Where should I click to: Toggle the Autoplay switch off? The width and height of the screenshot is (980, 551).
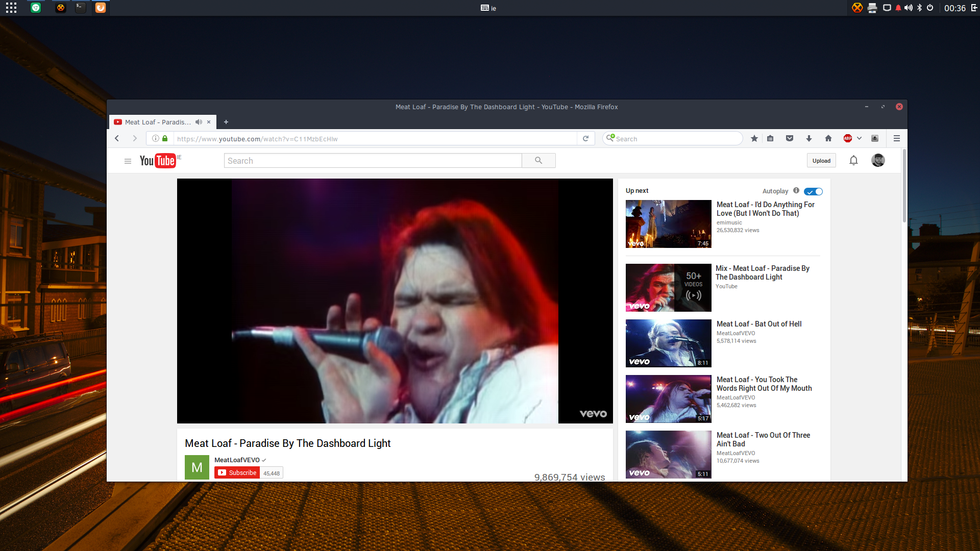point(813,191)
